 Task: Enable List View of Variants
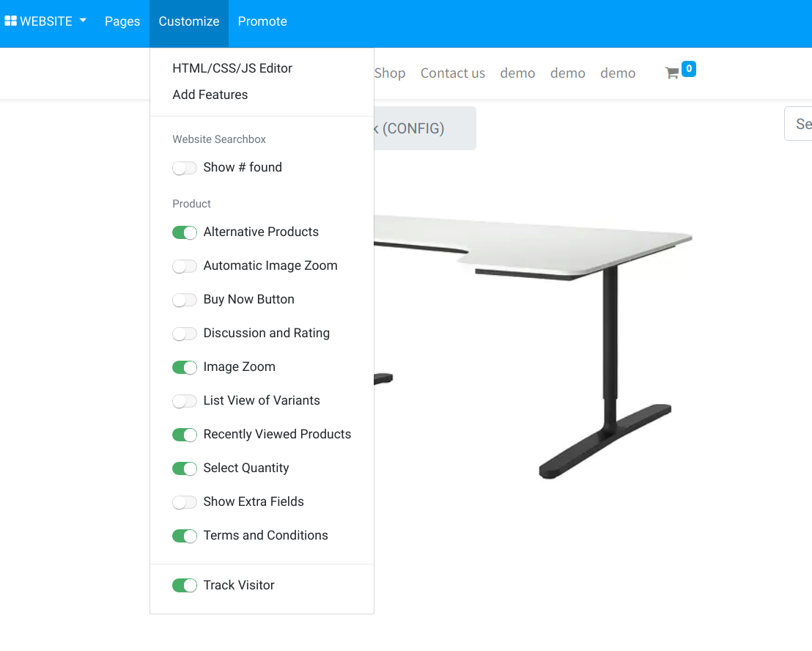point(185,401)
